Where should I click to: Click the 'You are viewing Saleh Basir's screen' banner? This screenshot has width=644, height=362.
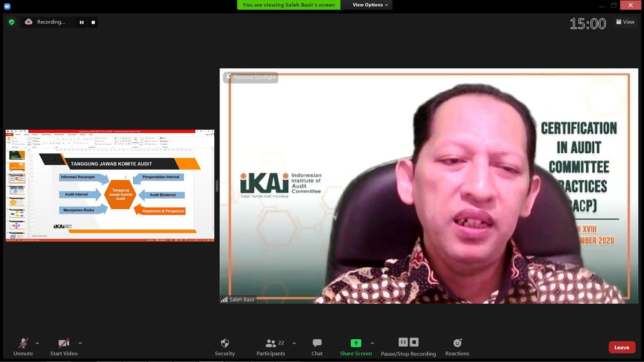coord(289,5)
